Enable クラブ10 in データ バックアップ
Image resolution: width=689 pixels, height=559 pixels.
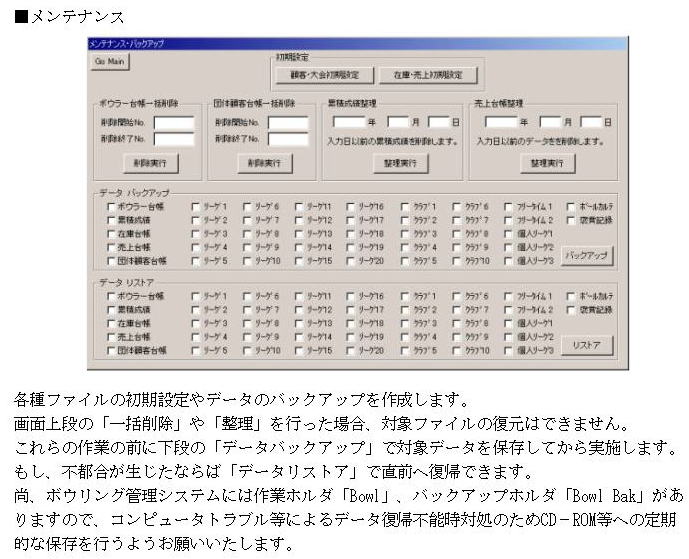[457, 261]
